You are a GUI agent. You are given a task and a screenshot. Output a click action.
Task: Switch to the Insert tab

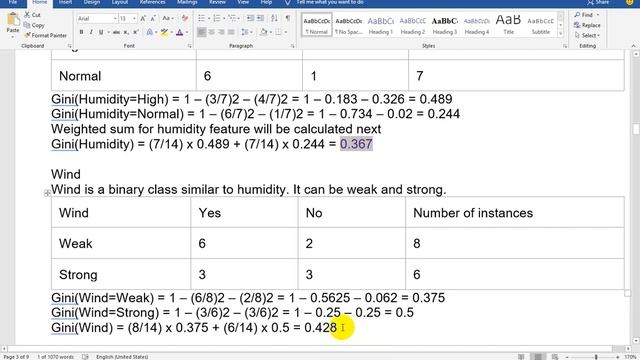65,2
